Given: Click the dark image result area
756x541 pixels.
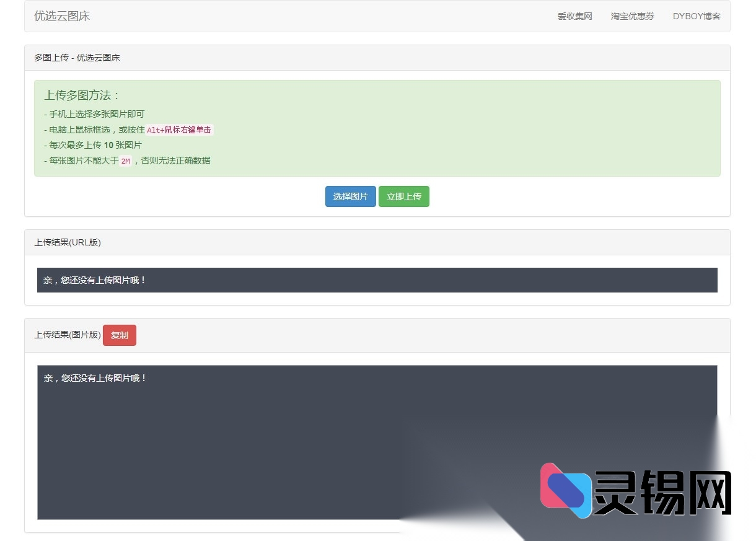Looking at the screenshot, I should tap(248, 434).
